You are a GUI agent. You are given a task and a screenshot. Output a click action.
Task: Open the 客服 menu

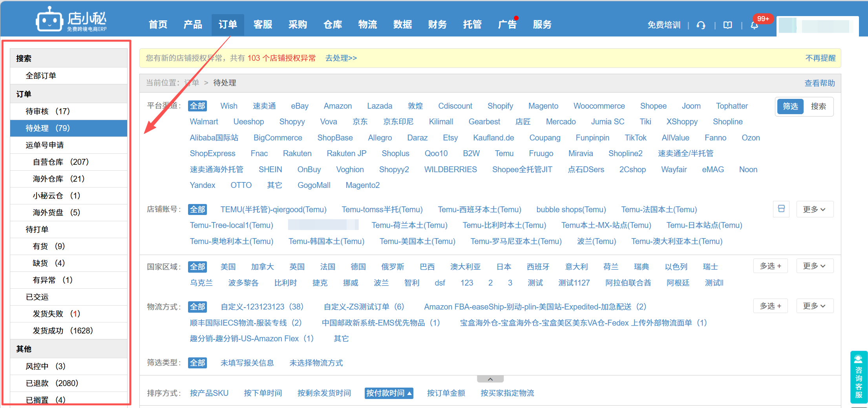(263, 25)
